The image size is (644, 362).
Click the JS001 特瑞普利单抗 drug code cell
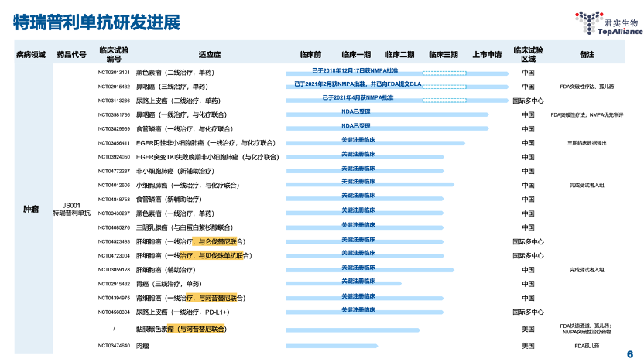(x=71, y=210)
